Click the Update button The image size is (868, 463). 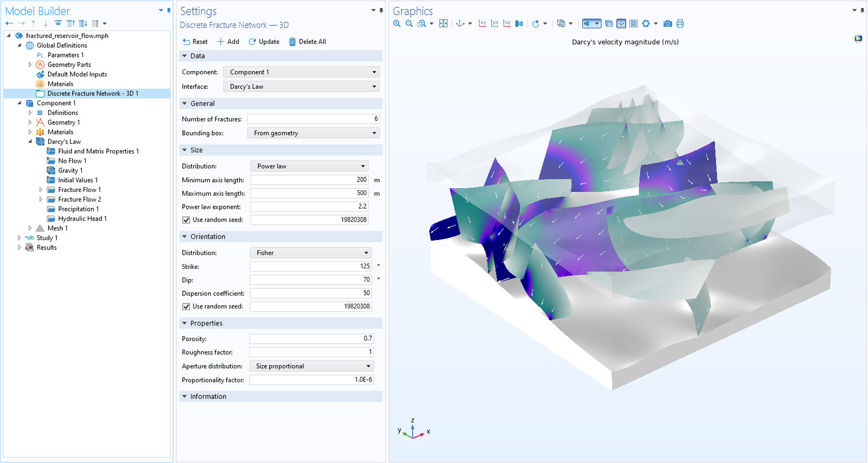point(264,42)
